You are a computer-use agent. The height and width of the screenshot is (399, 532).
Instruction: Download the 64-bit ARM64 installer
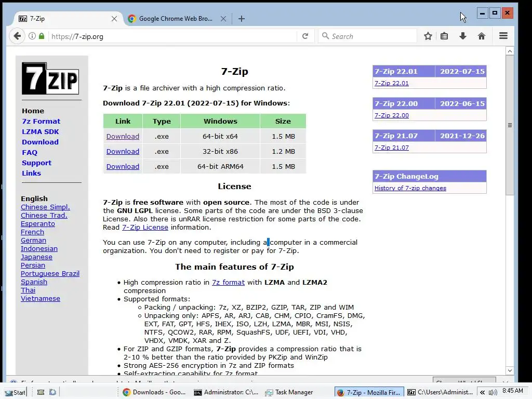pyautogui.click(x=123, y=167)
